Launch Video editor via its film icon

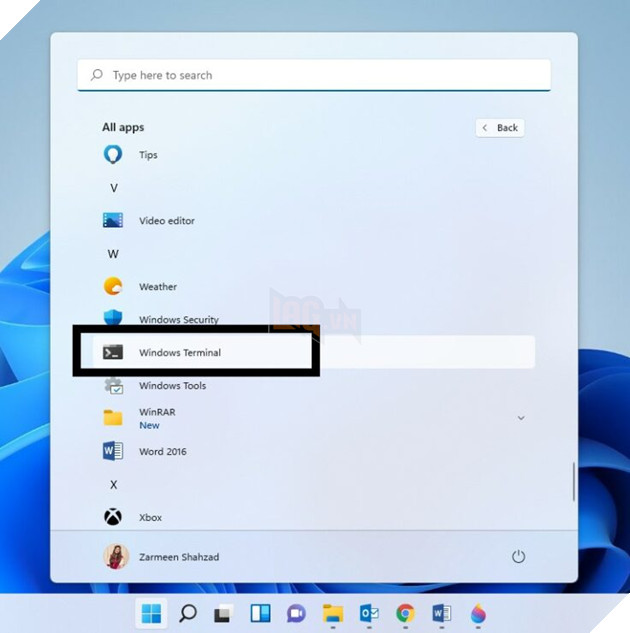pos(113,220)
